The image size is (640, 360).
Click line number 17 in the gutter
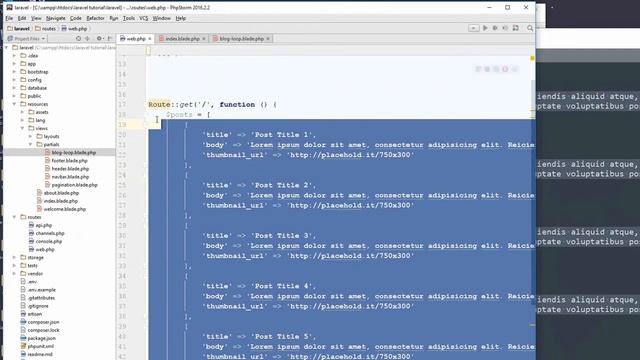(122, 104)
